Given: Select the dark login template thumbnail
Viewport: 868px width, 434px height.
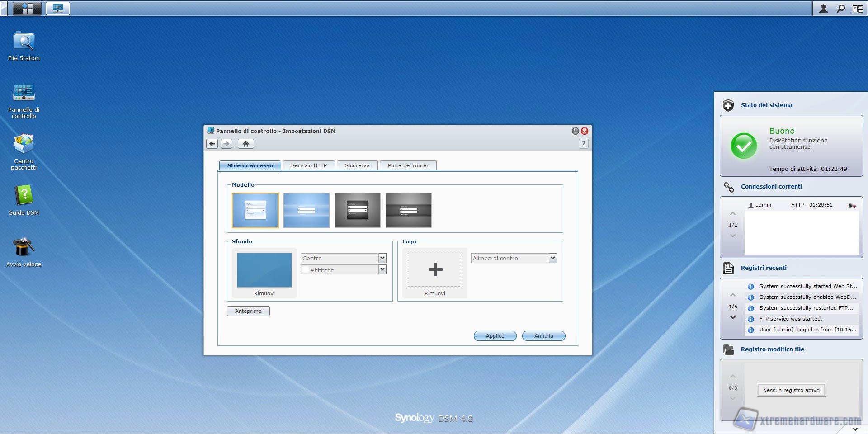Looking at the screenshot, I should (357, 210).
